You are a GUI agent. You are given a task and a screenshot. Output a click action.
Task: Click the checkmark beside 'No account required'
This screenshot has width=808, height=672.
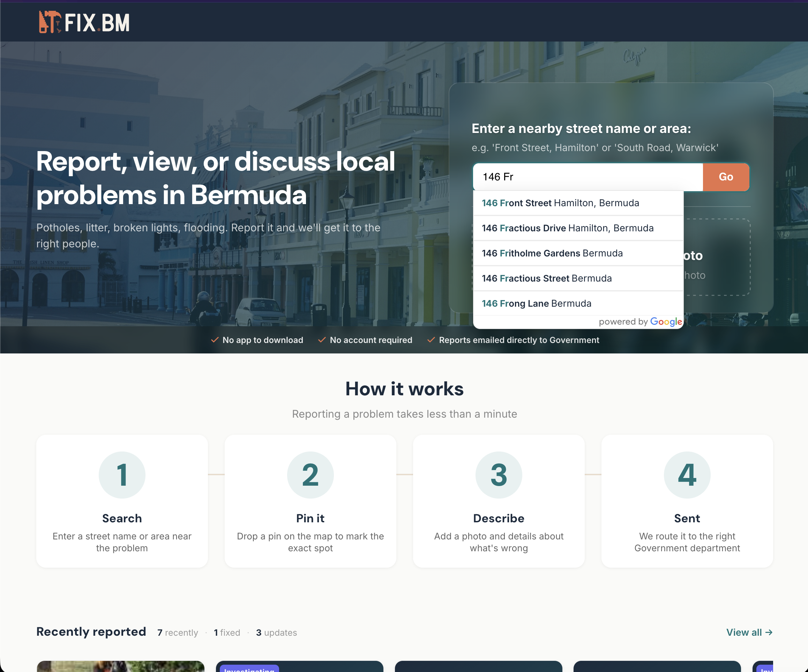[x=322, y=340]
